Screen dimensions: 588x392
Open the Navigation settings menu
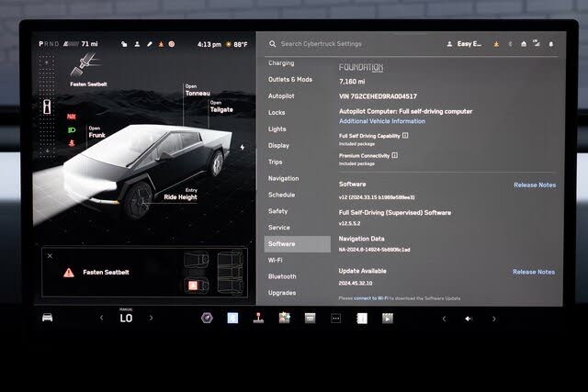coord(284,178)
